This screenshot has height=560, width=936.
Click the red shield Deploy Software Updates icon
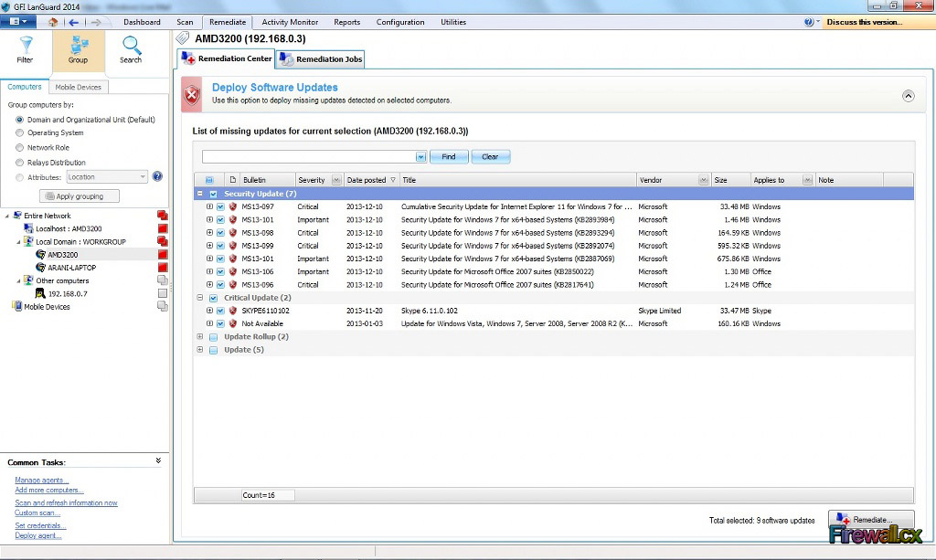(192, 95)
